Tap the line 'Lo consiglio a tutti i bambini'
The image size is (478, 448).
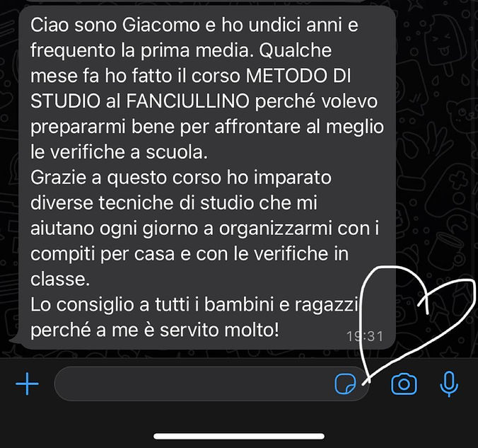click(x=194, y=304)
